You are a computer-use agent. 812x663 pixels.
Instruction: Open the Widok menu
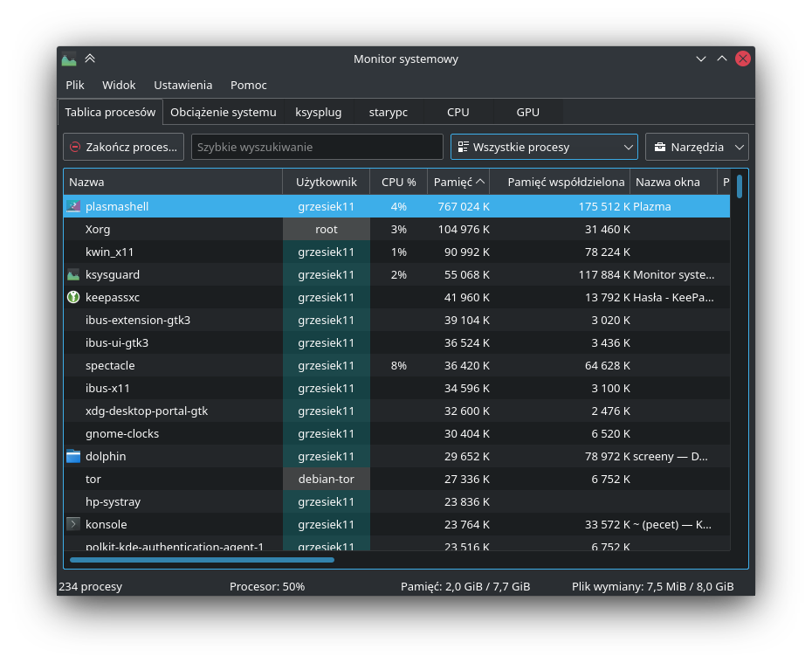(119, 85)
